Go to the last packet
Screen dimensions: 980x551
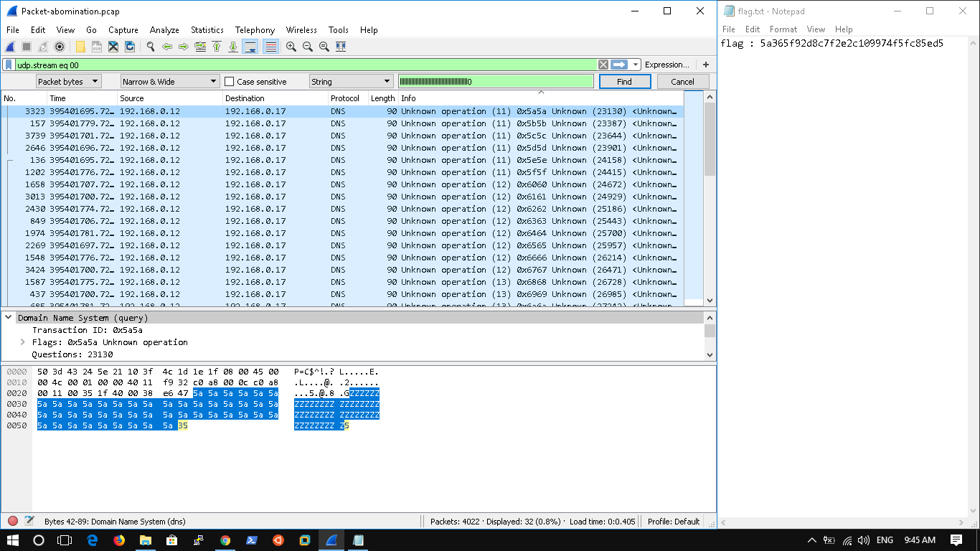233,47
